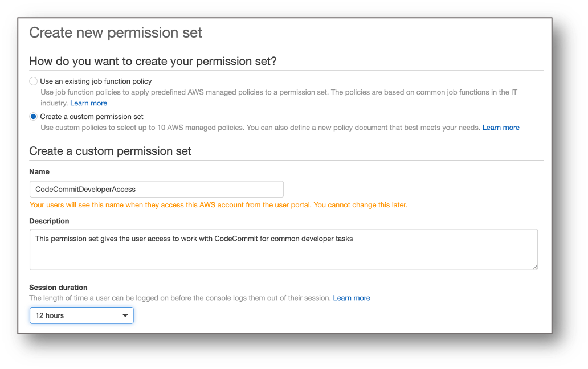Select "Use an existing job function policy" option
Image resolution: width=588 pixels, height=369 pixels.
coord(33,81)
